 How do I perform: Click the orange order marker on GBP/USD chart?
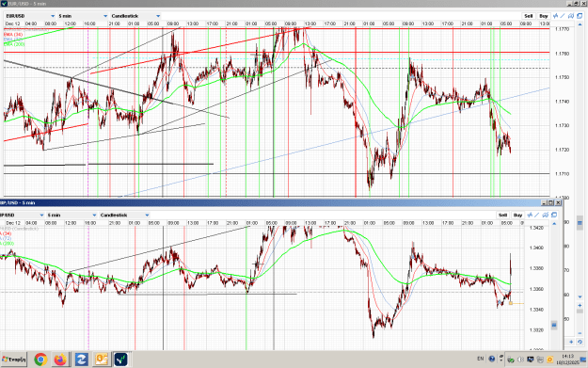click(x=511, y=303)
